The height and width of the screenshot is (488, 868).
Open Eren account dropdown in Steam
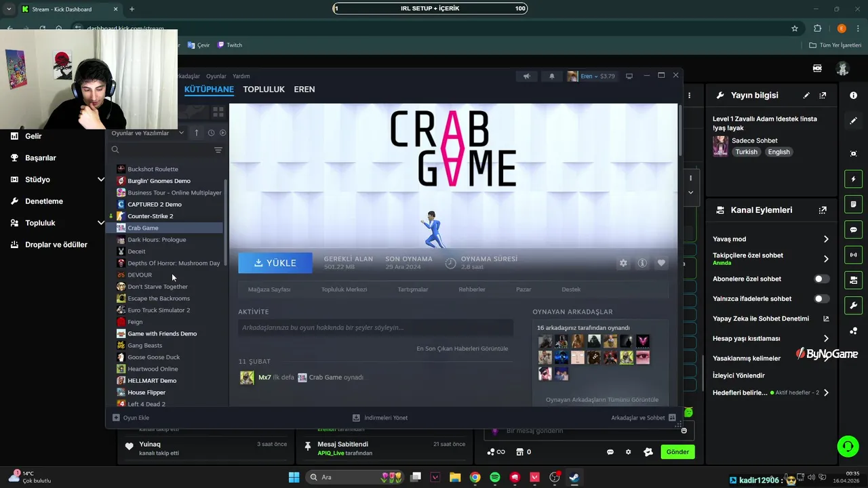pyautogui.click(x=591, y=76)
